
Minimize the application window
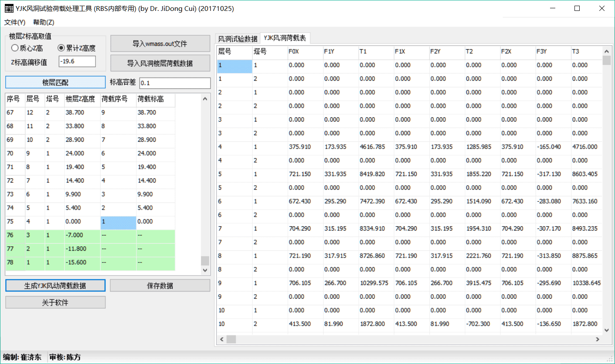coord(552,8)
